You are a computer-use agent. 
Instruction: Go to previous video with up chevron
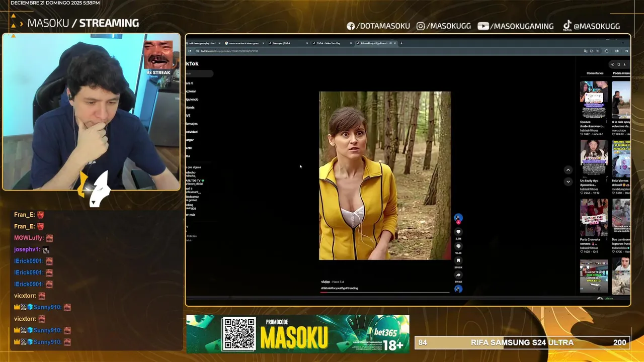pos(568,170)
